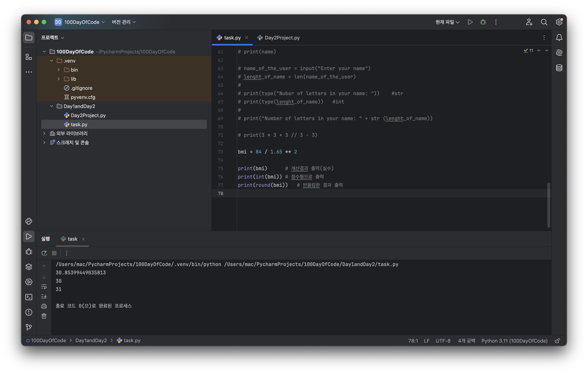
Task: Open the Python Packages layers icon
Action: (29, 267)
